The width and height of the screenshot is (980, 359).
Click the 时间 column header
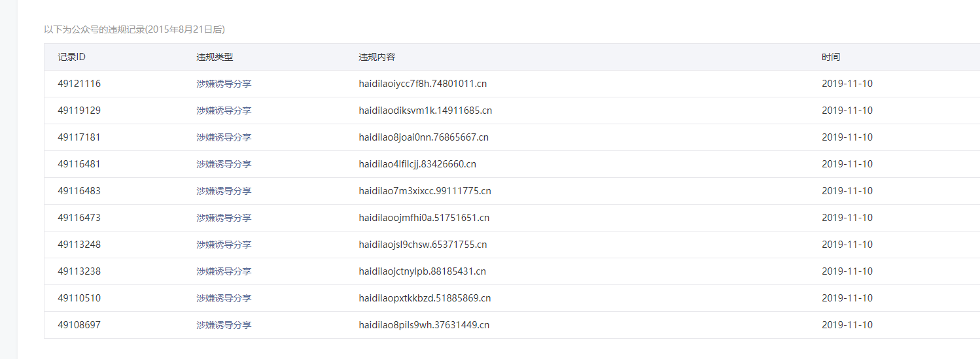point(831,57)
